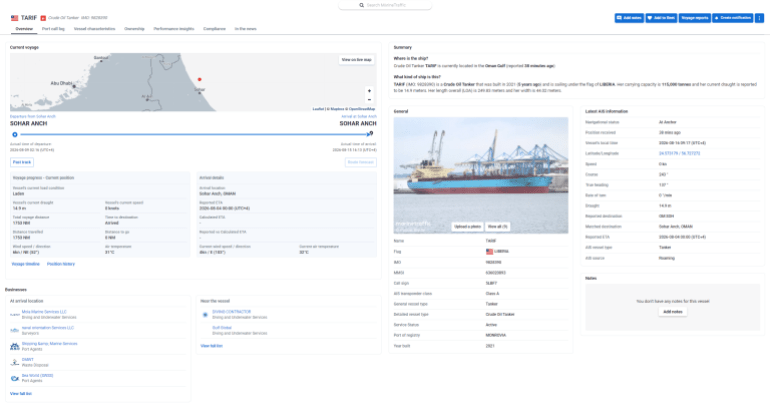Open the Overview tab
The height and width of the screenshot is (410, 770).
pyautogui.click(x=24, y=29)
